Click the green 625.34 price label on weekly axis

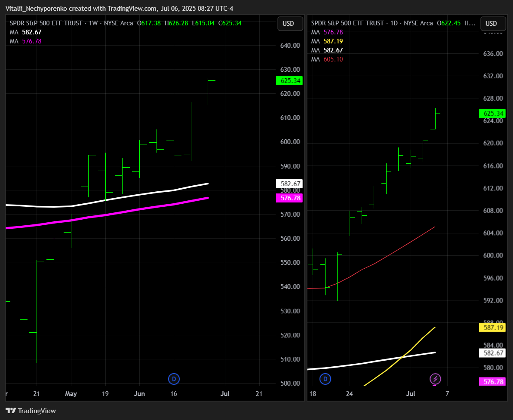tap(289, 80)
